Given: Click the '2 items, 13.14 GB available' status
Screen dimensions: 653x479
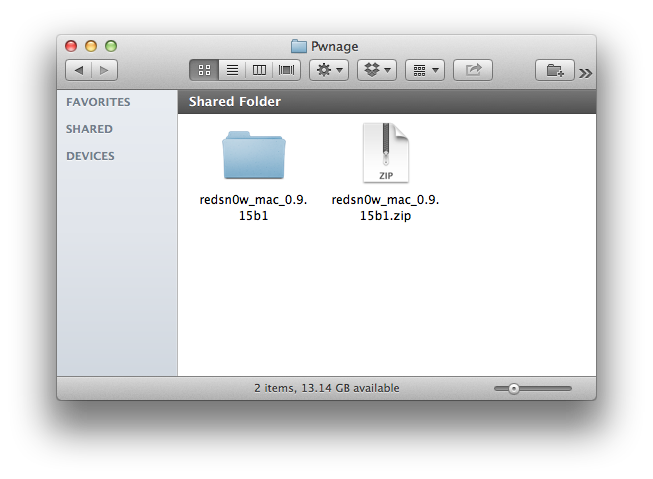Looking at the screenshot, I should (x=327, y=388).
